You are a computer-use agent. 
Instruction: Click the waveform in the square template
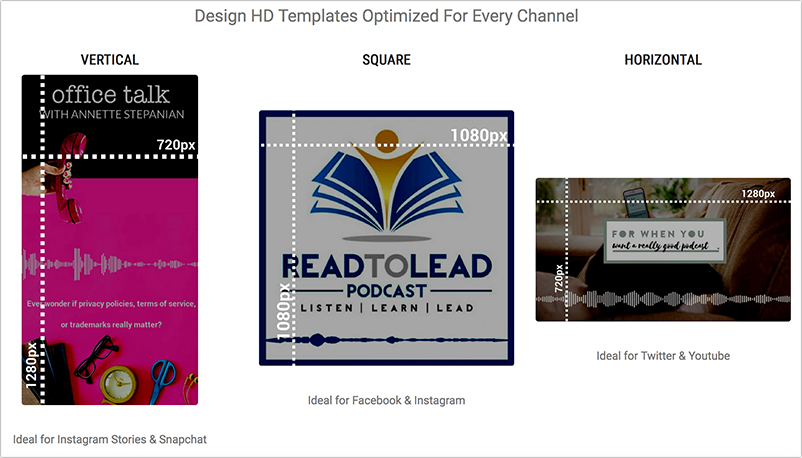386,340
